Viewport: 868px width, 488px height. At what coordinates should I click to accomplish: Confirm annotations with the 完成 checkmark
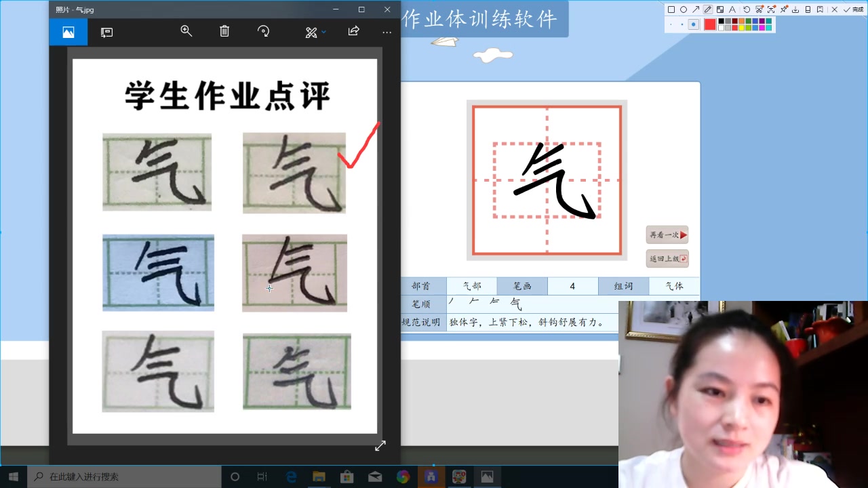846,9
